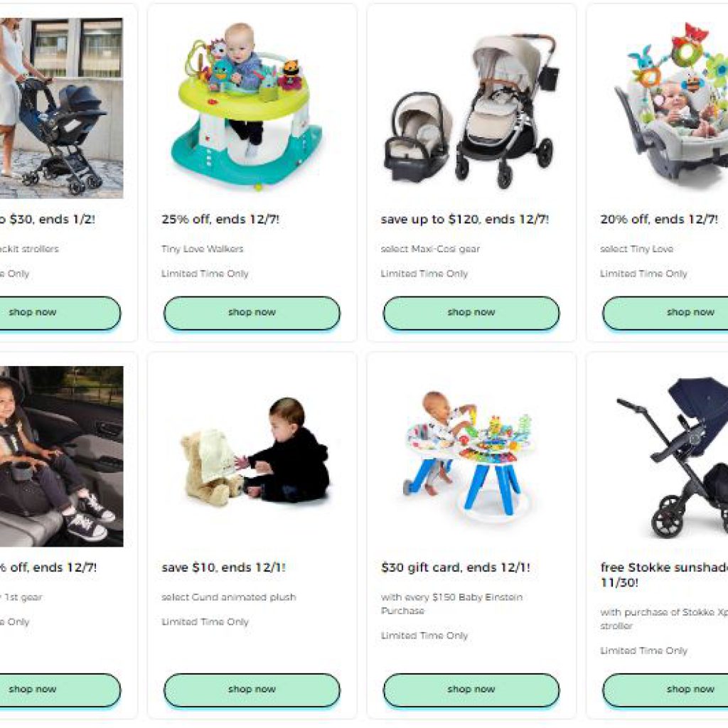
Task: Click shop now for Maxi-Cosi gear deal
Action: coord(471,313)
